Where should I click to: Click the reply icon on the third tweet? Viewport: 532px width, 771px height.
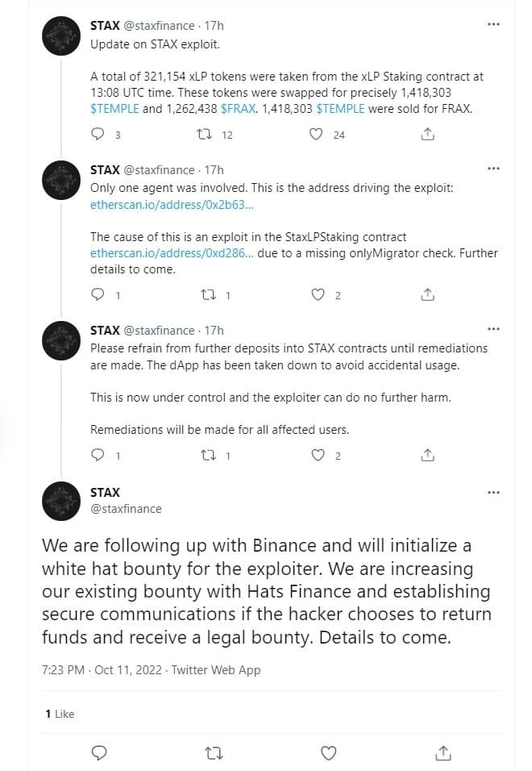[99, 455]
